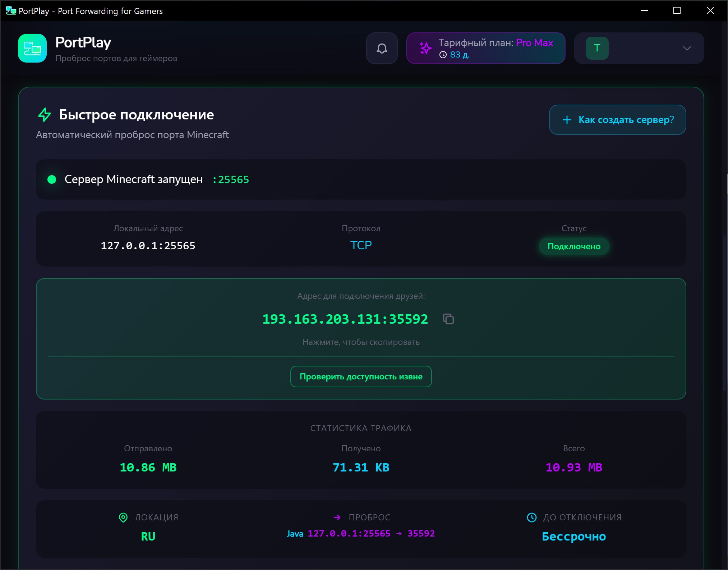Click the page scrollbar on the right
This screenshot has height=570, width=728.
click(724, 313)
